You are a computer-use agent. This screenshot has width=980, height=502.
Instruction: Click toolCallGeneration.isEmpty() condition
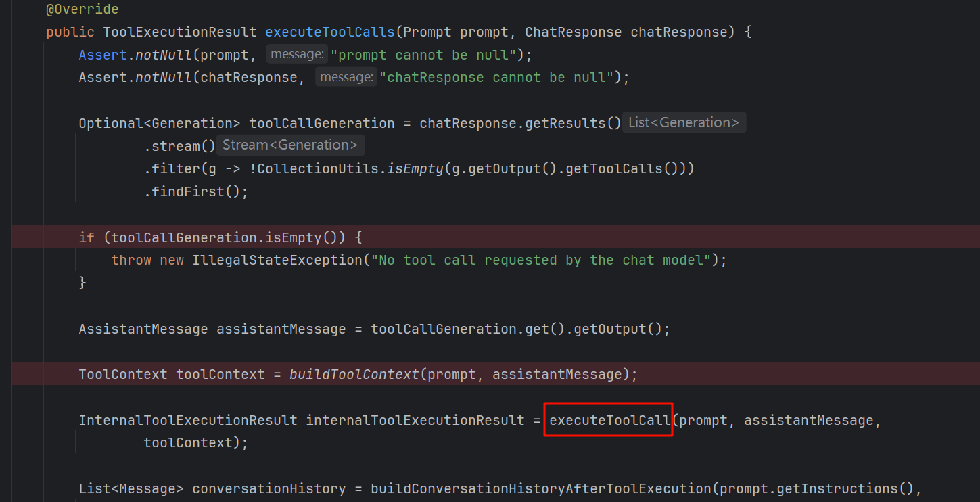tap(227, 237)
